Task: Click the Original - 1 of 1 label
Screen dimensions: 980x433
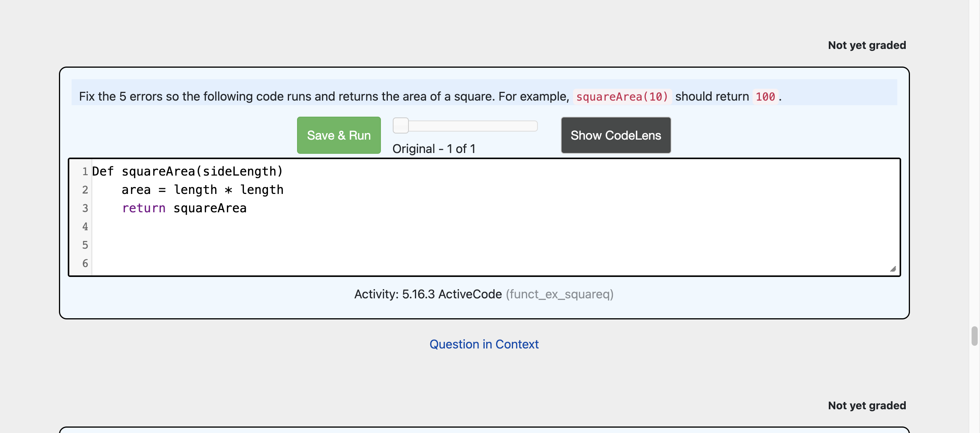Action: 434,149
